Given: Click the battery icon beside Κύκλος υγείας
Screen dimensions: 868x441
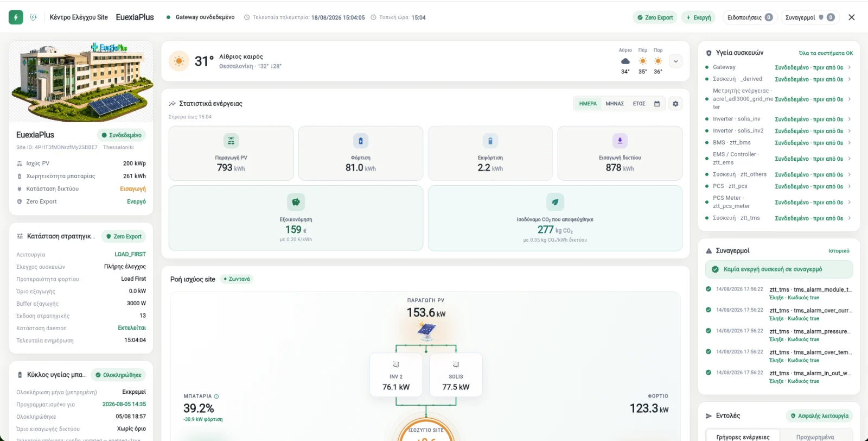Looking at the screenshot, I should pyautogui.click(x=20, y=375).
